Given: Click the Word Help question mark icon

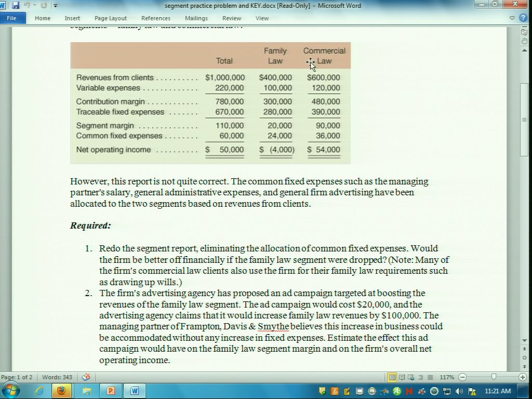Looking at the screenshot, I should [523, 18].
